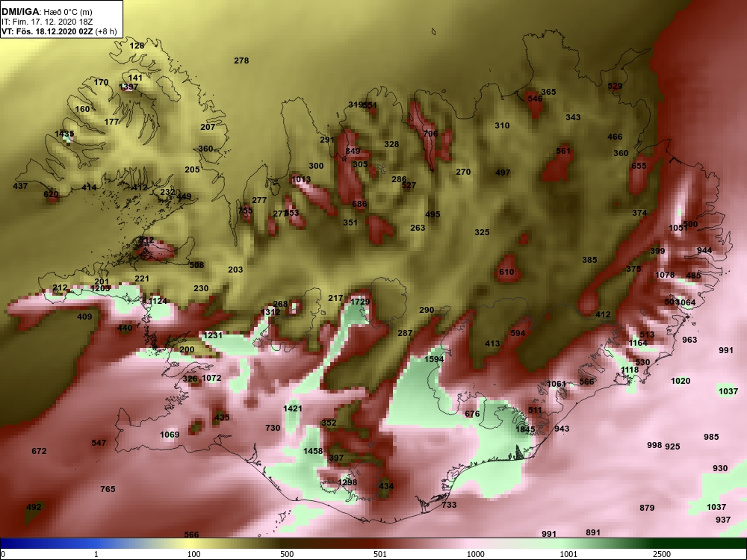Click the map value '730'

273,428
